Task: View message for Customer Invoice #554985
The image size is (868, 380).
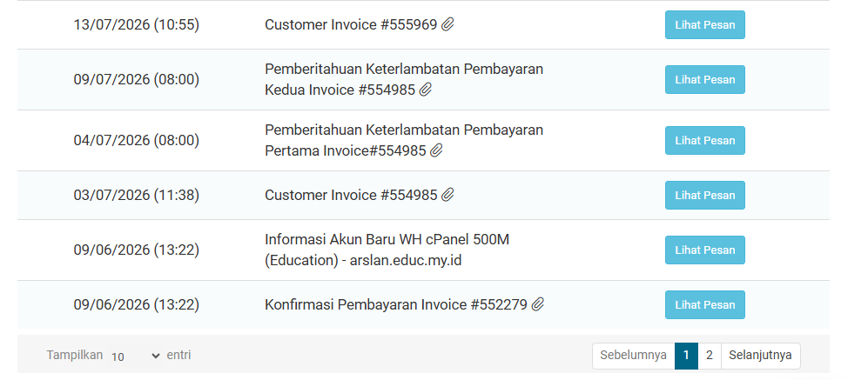Action: pyautogui.click(x=704, y=196)
